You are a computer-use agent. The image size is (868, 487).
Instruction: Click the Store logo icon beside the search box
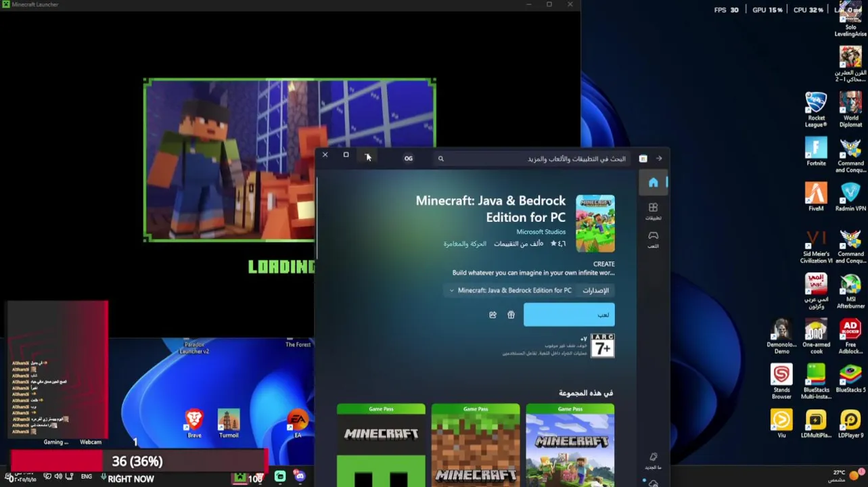[643, 158]
